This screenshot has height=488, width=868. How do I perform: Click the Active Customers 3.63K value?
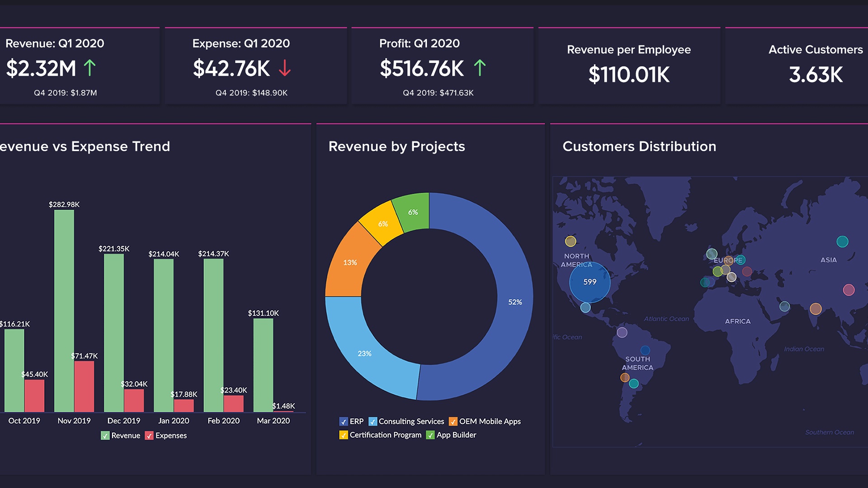816,75
